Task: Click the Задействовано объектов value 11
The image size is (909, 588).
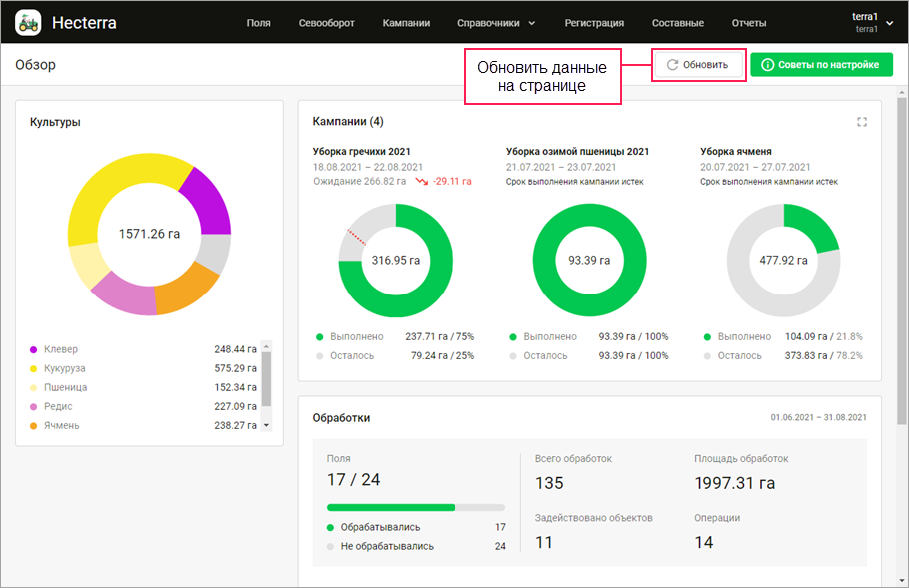Action: point(543,543)
